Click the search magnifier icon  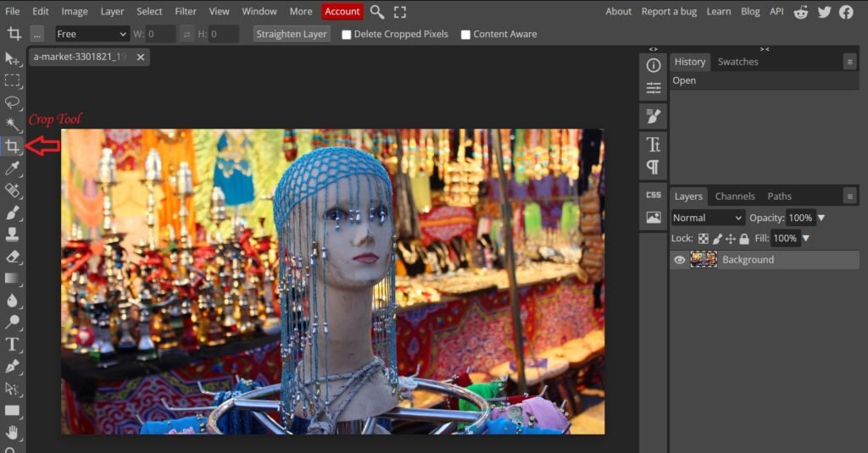click(377, 12)
